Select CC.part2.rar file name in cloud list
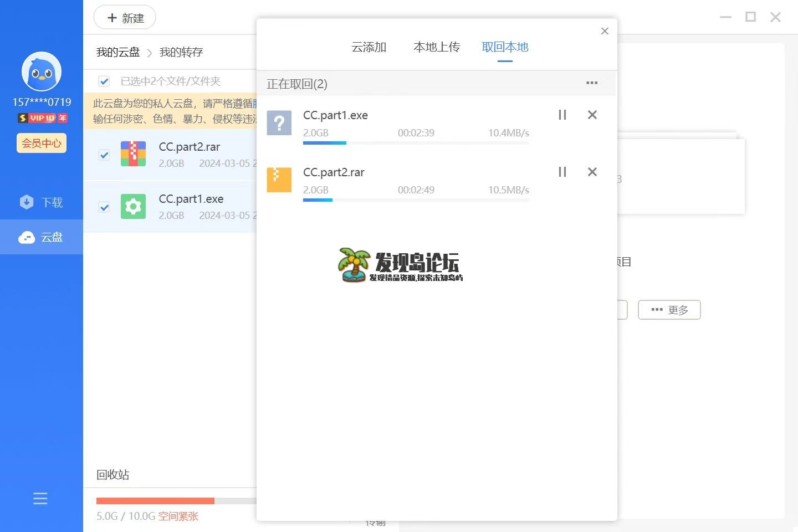 190,147
